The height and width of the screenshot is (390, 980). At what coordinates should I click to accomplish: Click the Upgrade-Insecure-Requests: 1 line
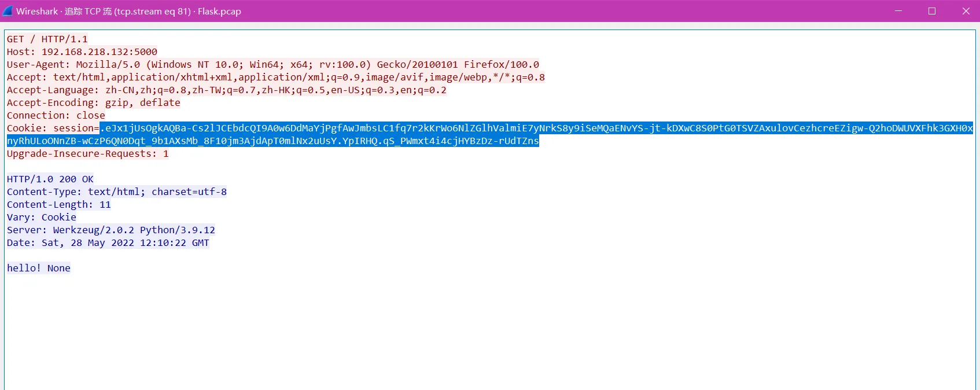[x=88, y=154]
